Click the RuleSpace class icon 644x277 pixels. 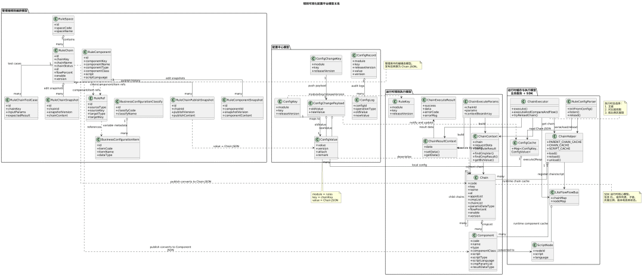point(56,18)
